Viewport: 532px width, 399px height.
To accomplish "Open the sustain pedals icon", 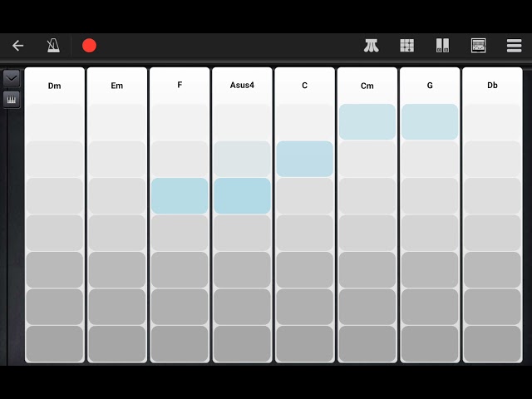I will pos(372,46).
